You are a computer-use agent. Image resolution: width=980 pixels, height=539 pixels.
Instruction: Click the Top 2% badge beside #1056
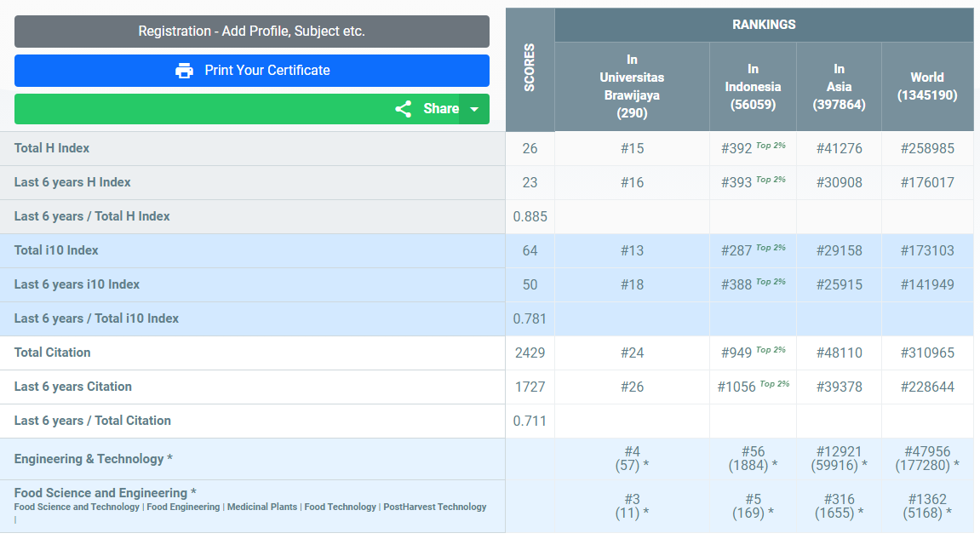click(775, 384)
